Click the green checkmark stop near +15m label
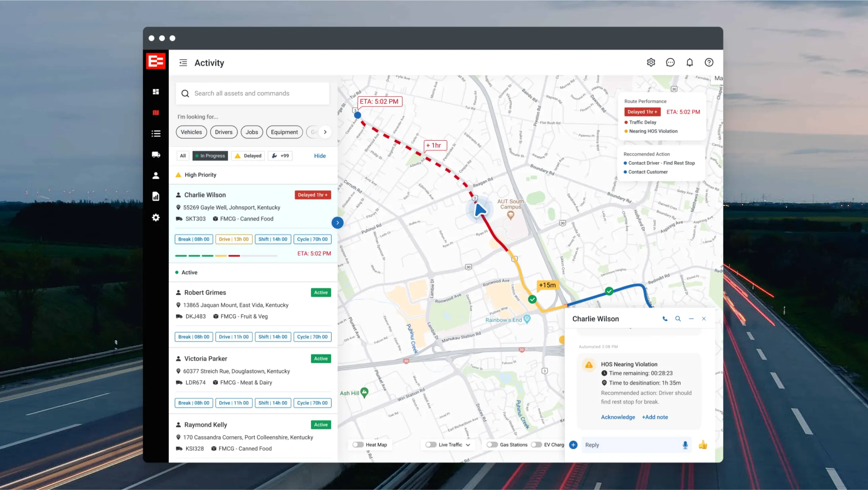Viewport: 868px width, 490px height. (x=532, y=299)
